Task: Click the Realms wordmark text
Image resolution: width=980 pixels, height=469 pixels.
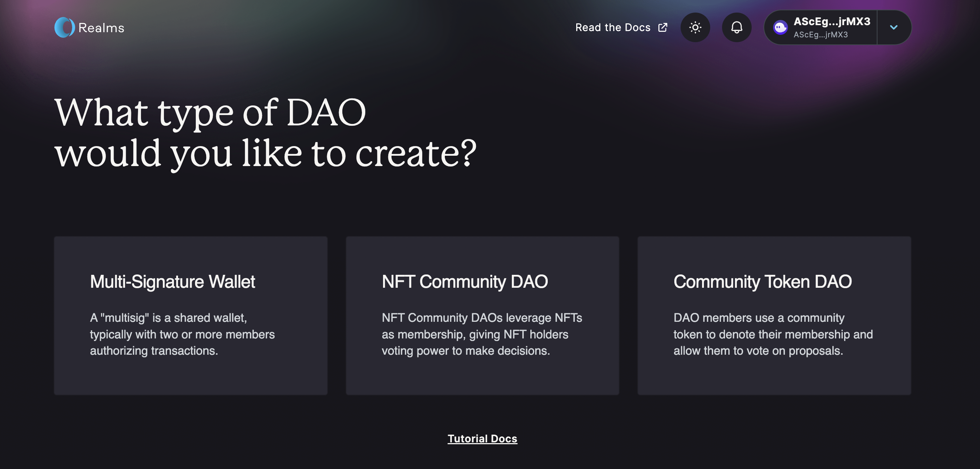Action: 101,28
